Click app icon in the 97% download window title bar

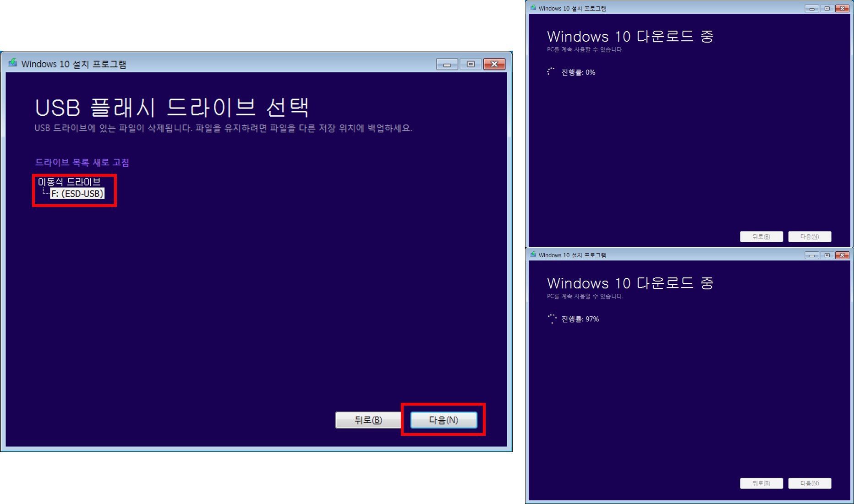533,255
